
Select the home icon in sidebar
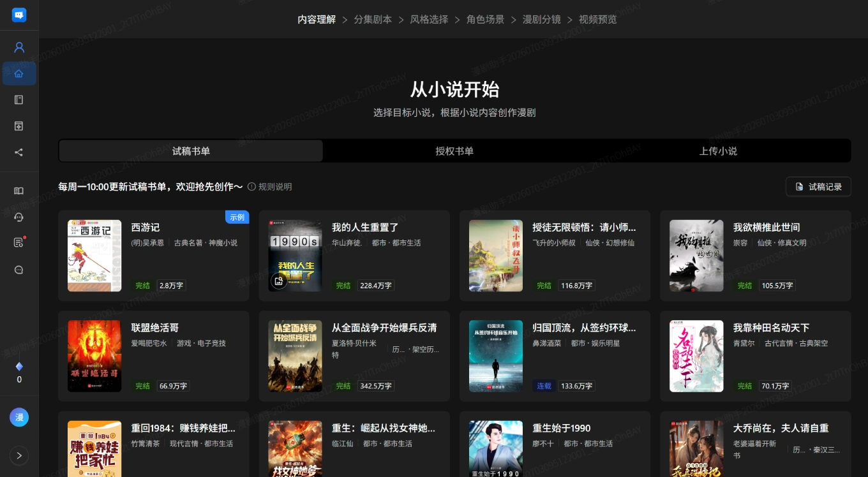click(19, 73)
